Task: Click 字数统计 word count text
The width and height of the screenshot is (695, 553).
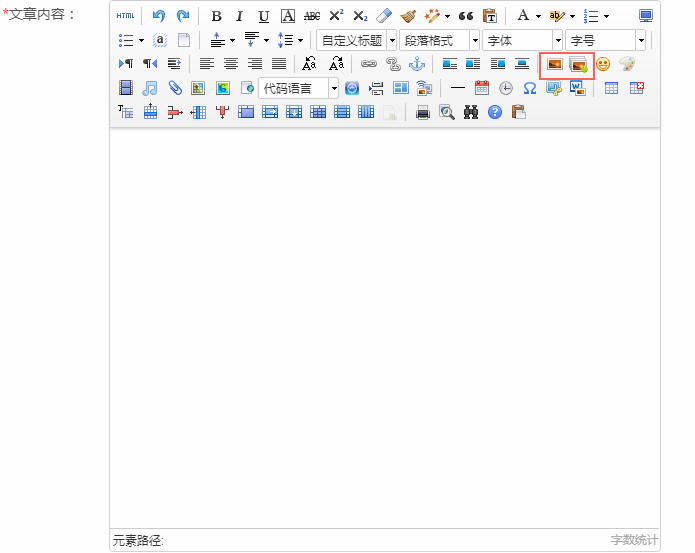Action: tap(634, 540)
